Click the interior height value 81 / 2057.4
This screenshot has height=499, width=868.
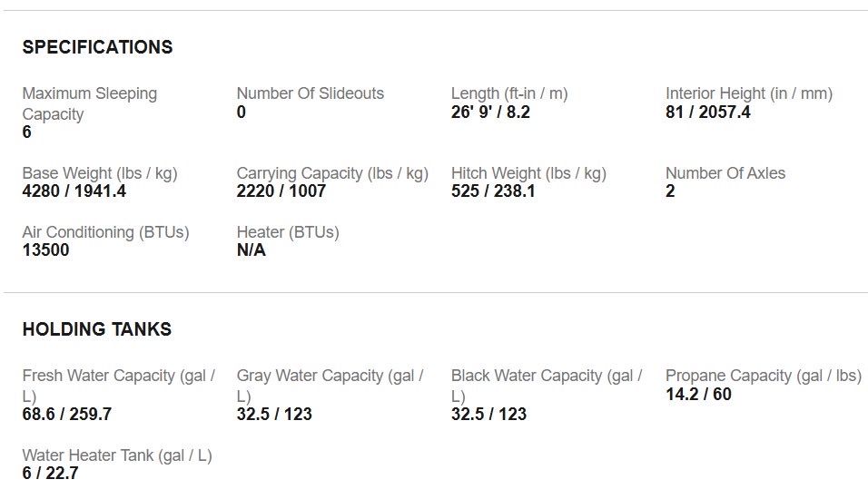tap(707, 113)
